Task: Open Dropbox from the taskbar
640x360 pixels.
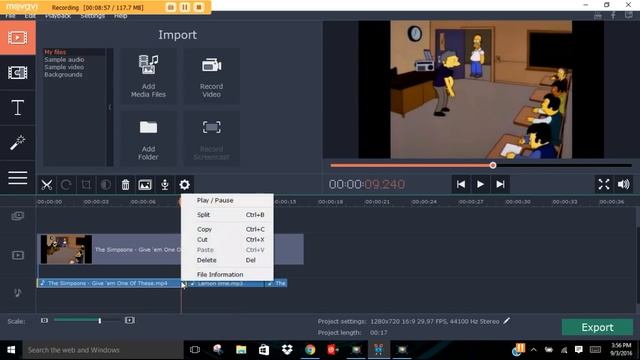Action: (287, 350)
